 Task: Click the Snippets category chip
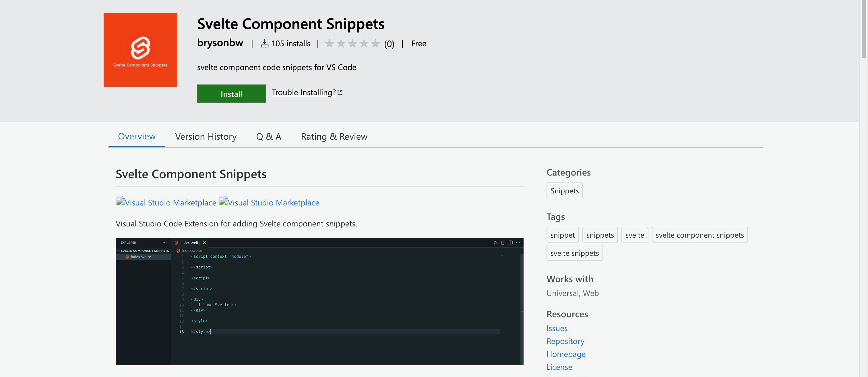tap(564, 191)
